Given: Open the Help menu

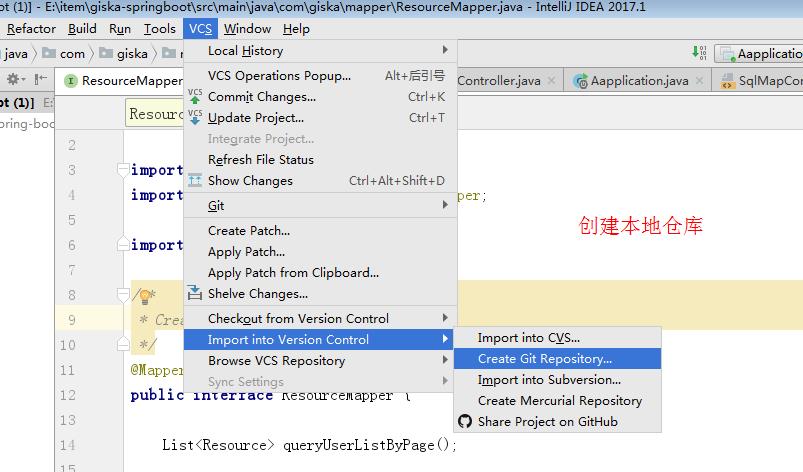Looking at the screenshot, I should [296, 29].
